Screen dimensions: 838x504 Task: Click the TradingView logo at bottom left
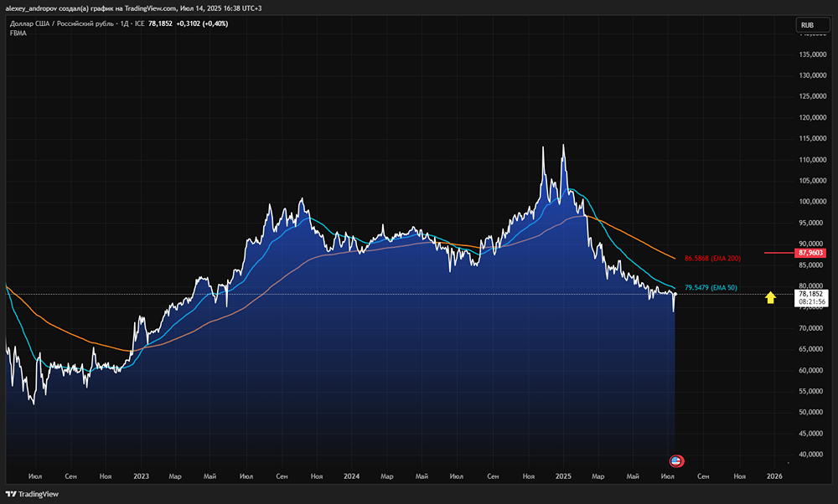point(34,494)
